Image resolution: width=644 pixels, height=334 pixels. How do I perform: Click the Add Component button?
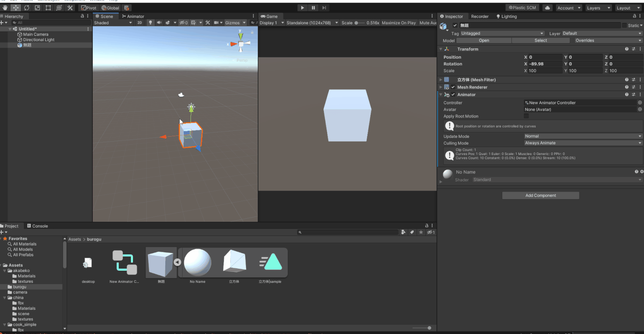click(540, 195)
